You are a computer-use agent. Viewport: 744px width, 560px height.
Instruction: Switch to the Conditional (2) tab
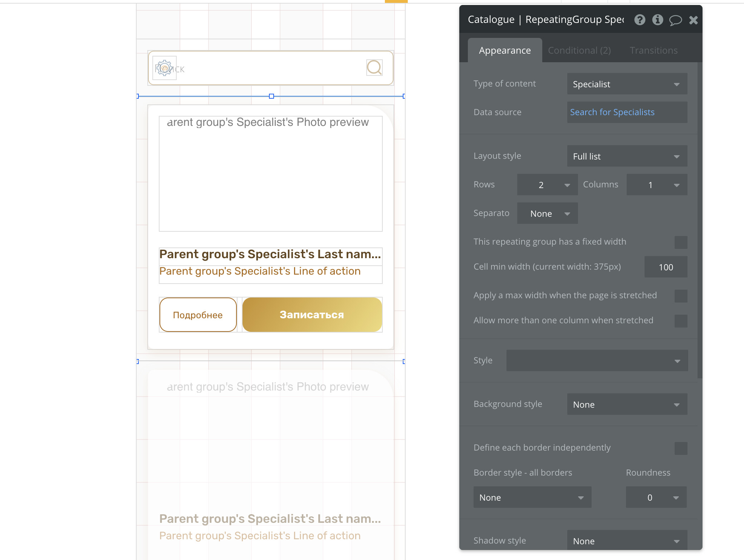[579, 50]
